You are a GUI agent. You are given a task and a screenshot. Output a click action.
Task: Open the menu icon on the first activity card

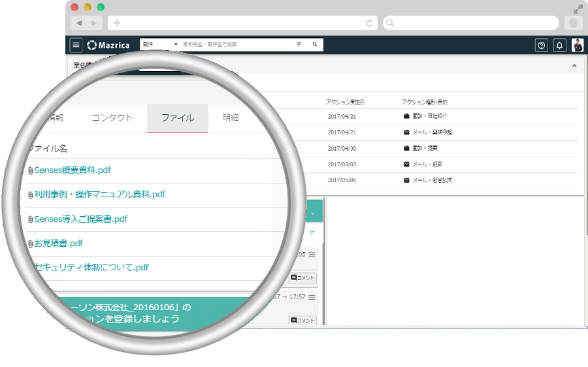pyautogui.click(x=312, y=255)
